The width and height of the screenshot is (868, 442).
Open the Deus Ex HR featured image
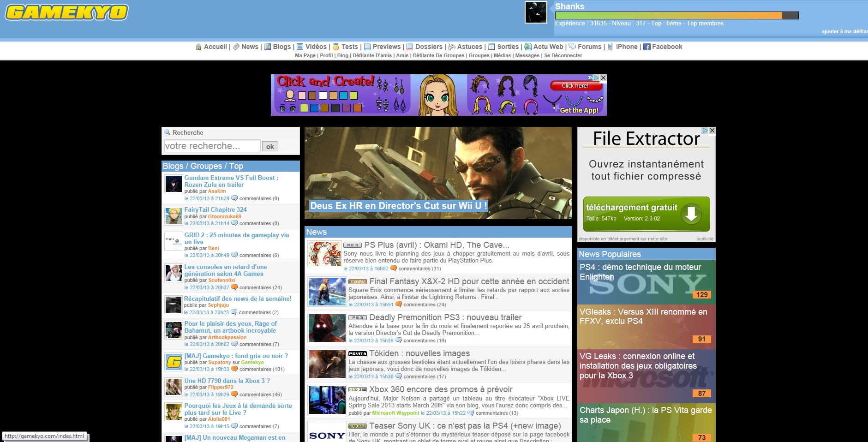(x=438, y=173)
